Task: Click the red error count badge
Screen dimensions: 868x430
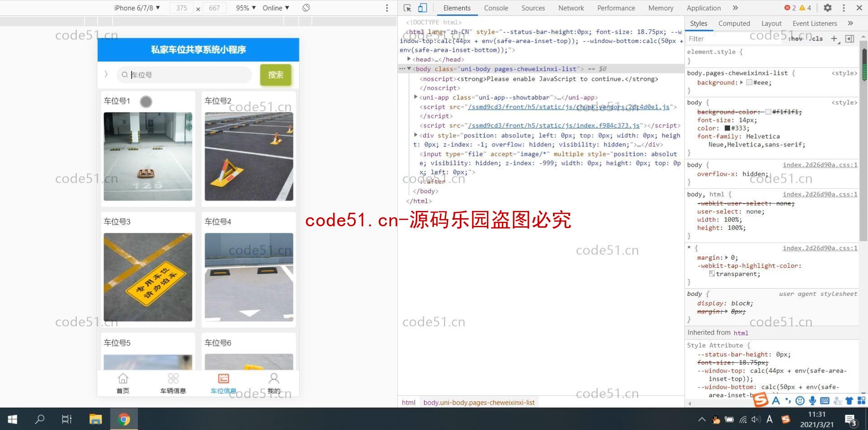Action: point(790,8)
